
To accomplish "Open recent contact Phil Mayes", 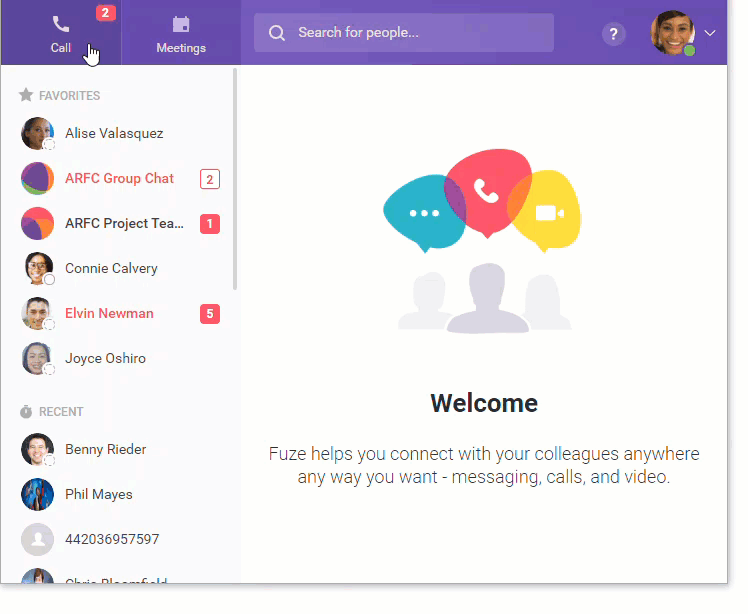I will tap(119, 494).
